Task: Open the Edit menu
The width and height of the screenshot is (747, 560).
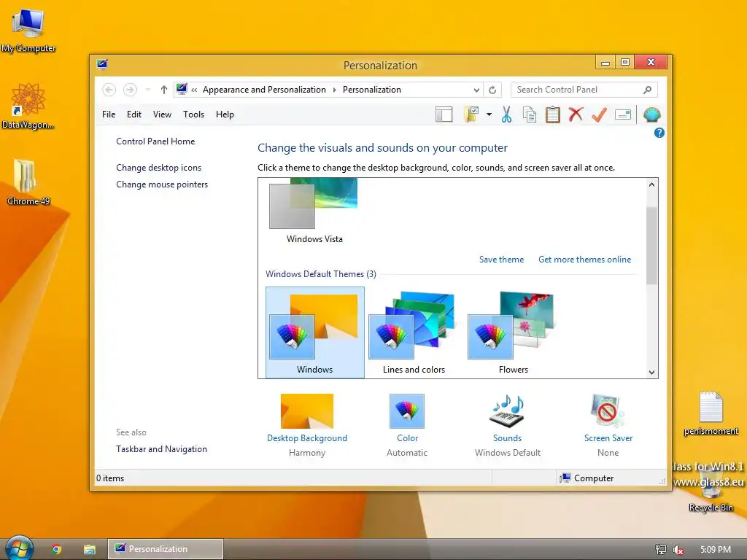Action: [134, 114]
